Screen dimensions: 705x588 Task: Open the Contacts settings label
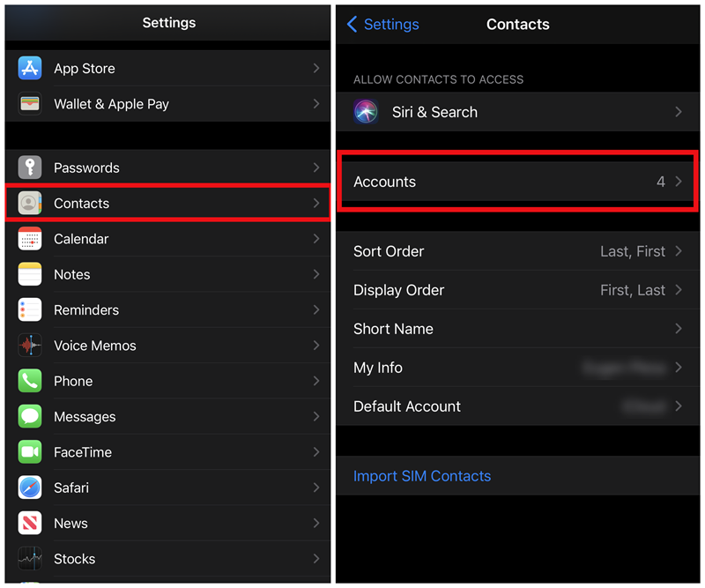81,204
